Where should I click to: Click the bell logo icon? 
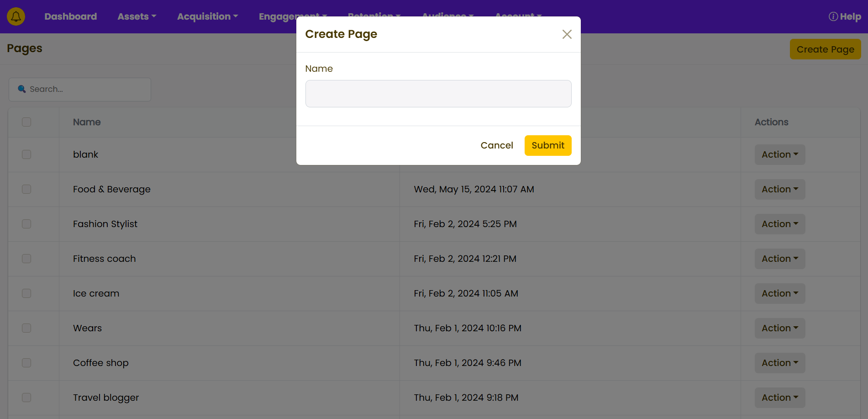16,16
